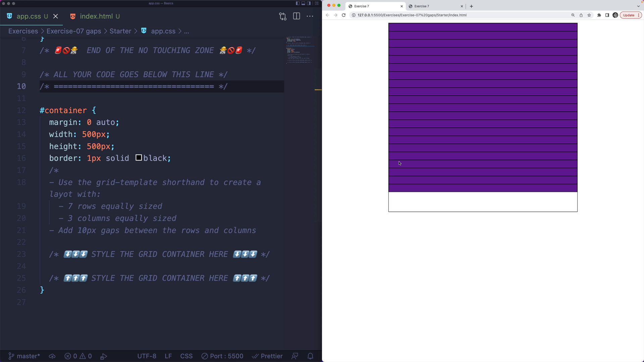Close the first Exercise 7 browser tab
Screen dimensions: 644x362
[401, 6]
